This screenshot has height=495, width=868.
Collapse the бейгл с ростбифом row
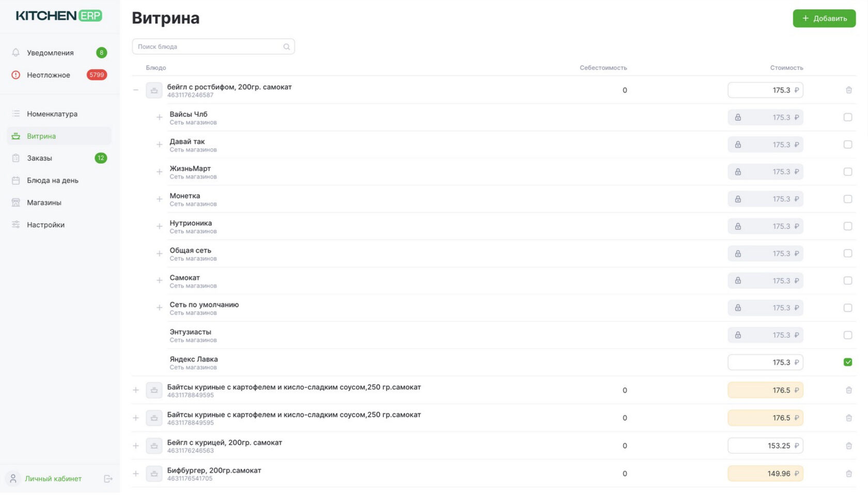[x=136, y=90]
